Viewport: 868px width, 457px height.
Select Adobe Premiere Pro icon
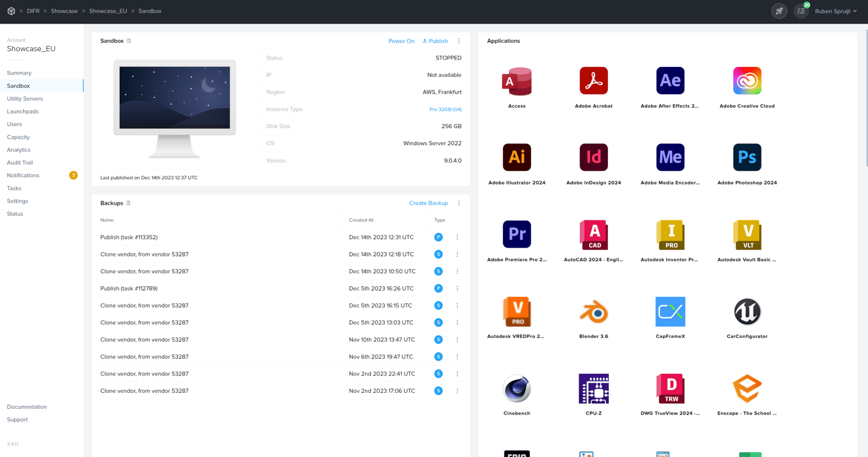pyautogui.click(x=517, y=234)
